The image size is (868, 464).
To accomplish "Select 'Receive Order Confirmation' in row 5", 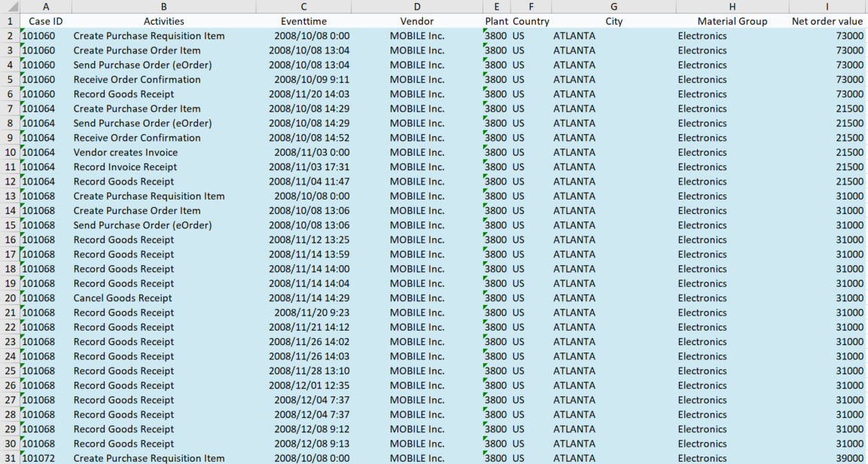I will click(x=164, y=79).
